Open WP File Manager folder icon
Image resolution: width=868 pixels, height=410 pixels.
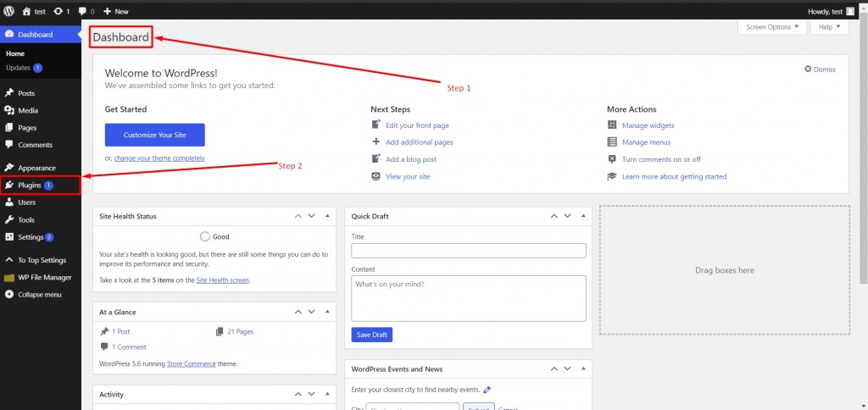[x=8, y=278]
